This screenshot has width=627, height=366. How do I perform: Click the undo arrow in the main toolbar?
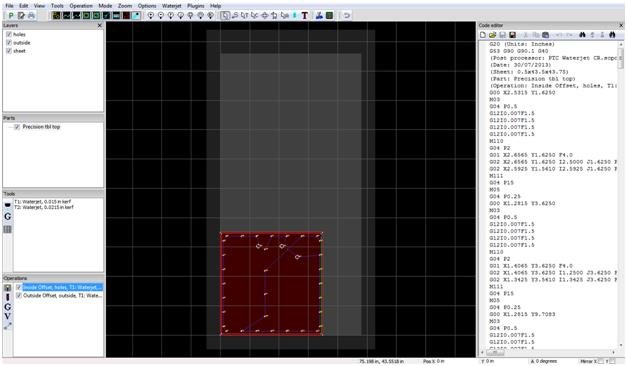[347, 16]
